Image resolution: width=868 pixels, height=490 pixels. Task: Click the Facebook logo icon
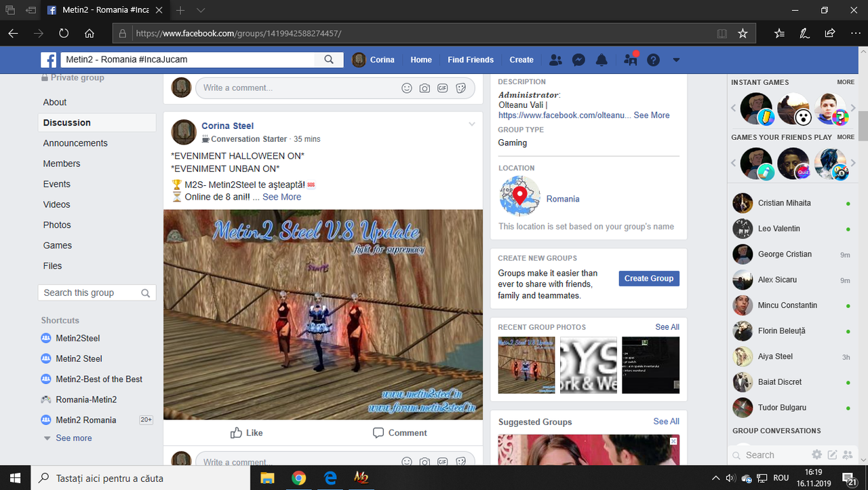pos(48,60)
